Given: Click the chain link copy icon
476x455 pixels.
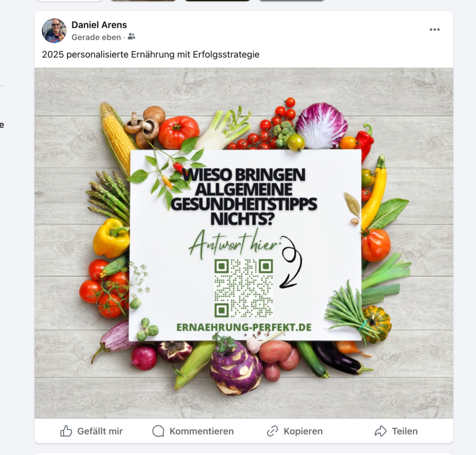Looking at the screenshot, I should tap(272, 431).
